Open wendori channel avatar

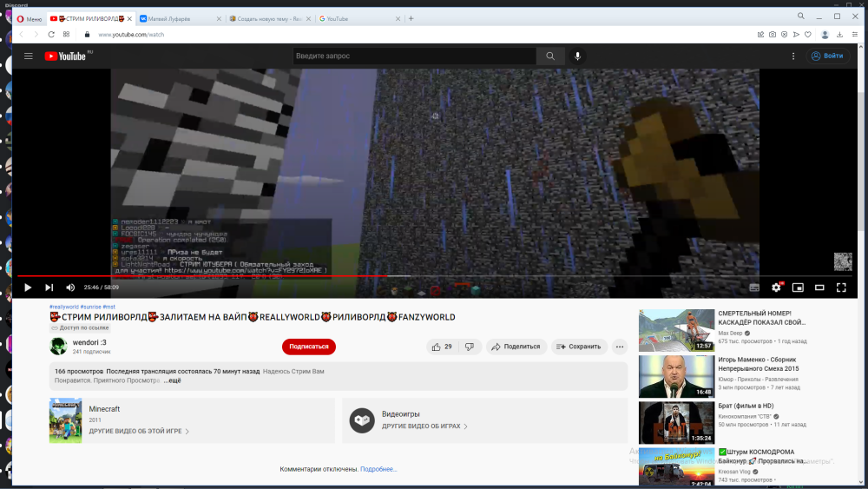point(58,346)
